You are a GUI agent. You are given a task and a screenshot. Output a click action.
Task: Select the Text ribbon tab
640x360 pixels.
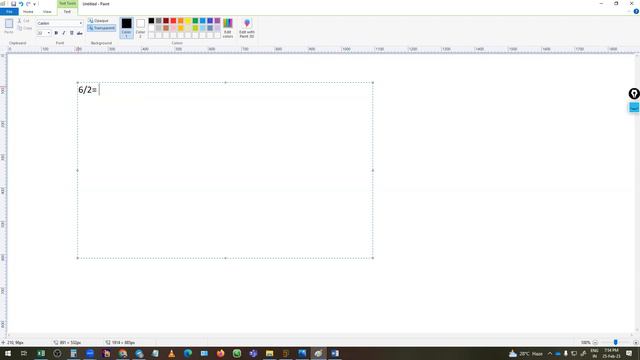click(67, 11)
